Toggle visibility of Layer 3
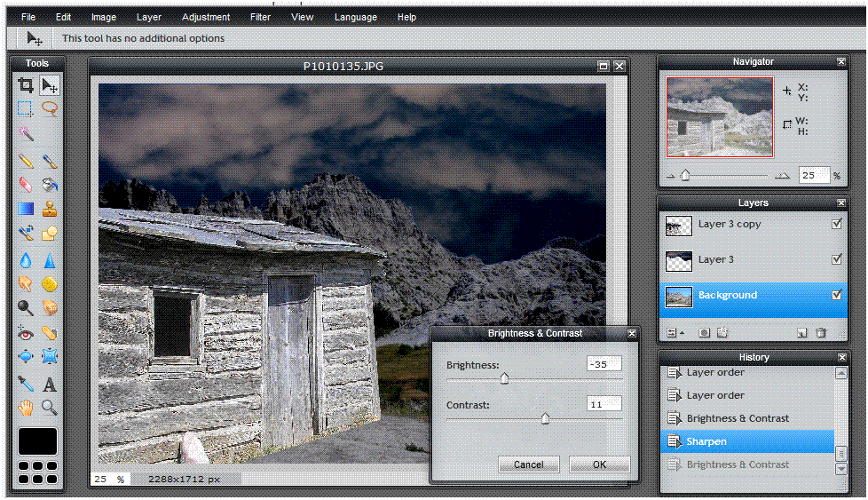This screenshot has width=868, height=500. 837,259
